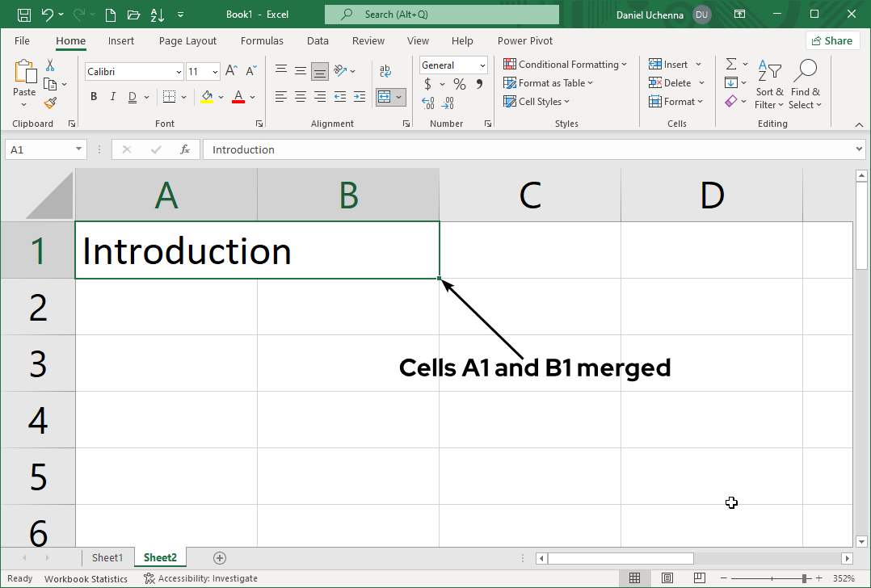Click the AutoSum sigma icon
This screenshot has width=871, height=588.
click(x=731, y=64)
